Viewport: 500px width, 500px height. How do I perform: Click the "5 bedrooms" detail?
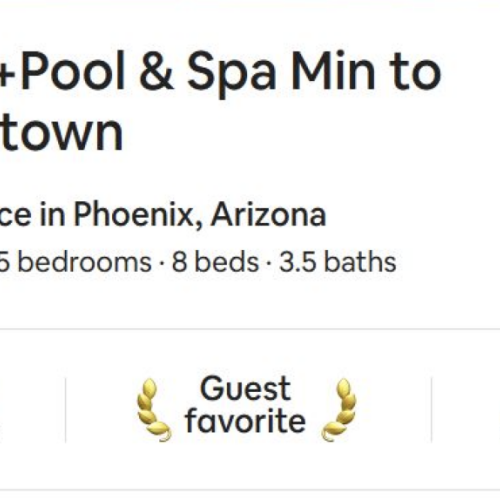tap(76, 262)
